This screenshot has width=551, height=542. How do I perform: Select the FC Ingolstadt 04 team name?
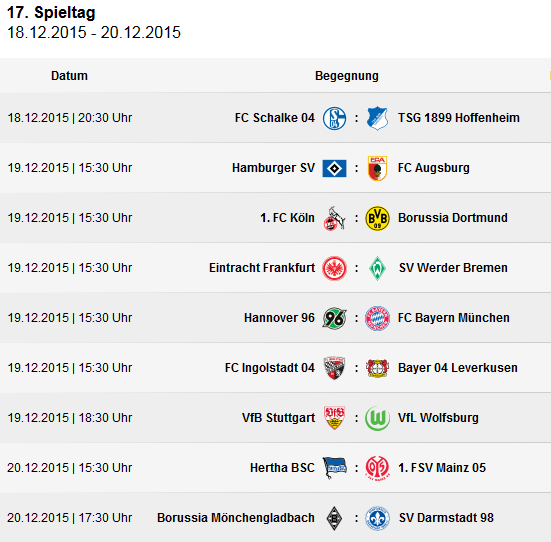270,368
